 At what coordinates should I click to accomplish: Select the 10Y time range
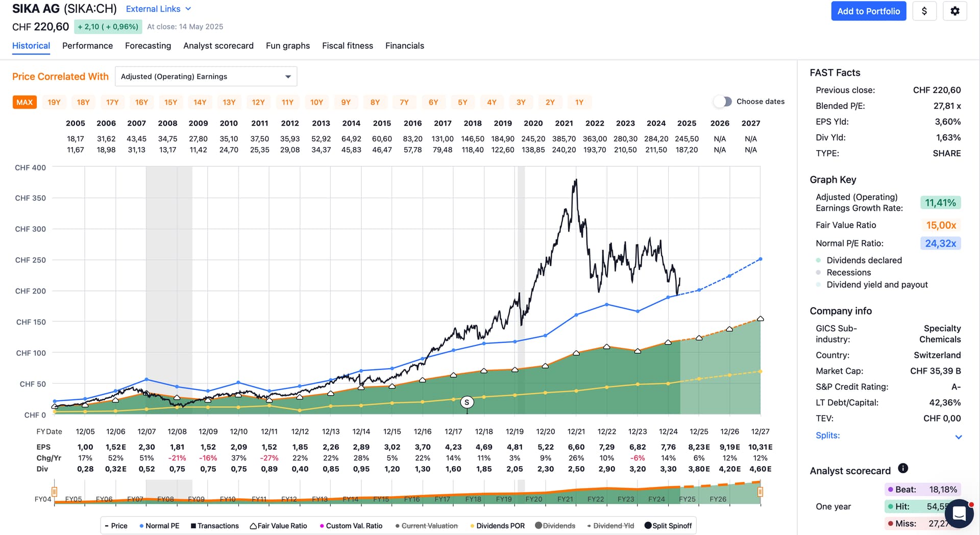pyautogui.click(x=316, y=102)
